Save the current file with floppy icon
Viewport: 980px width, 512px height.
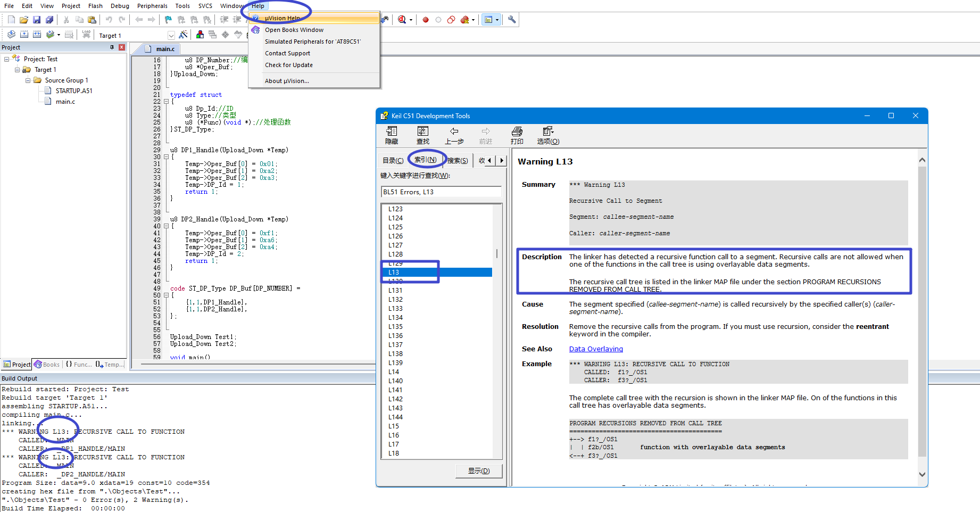(x=37, y=20)
